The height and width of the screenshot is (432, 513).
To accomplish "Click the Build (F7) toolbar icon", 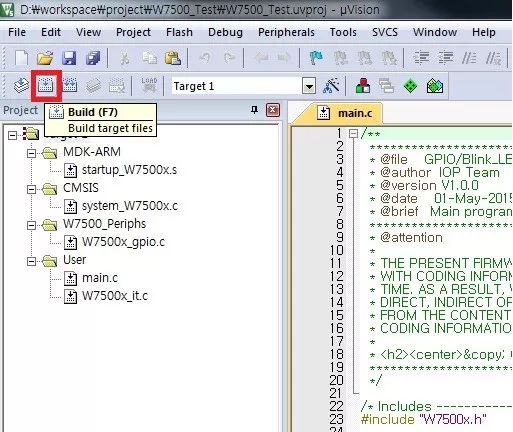I will point(46,86).
